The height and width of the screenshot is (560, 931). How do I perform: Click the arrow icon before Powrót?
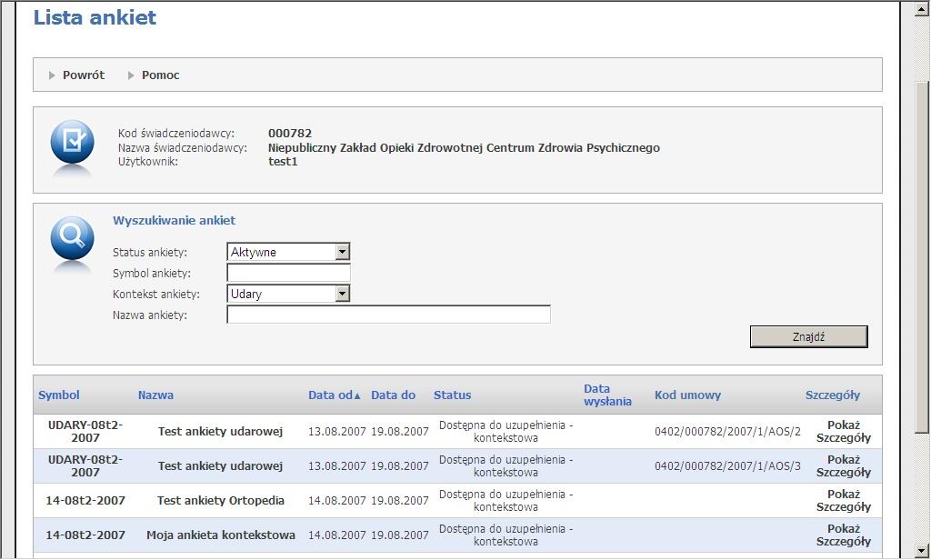(x=52, y=75)
